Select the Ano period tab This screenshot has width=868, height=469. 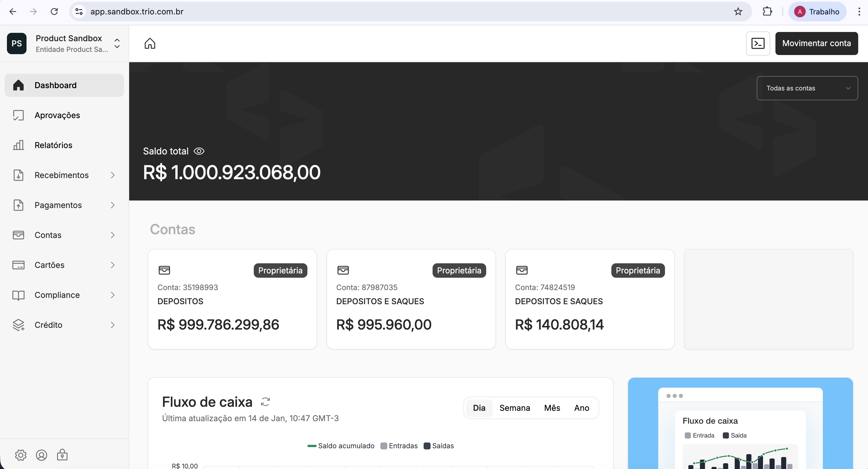(x=582, y=408)
